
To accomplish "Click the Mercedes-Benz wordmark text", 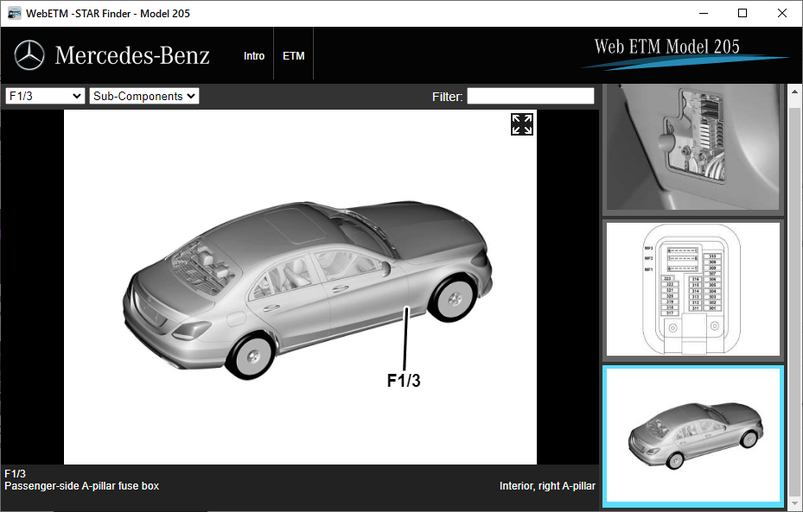I will coord(132,56).
